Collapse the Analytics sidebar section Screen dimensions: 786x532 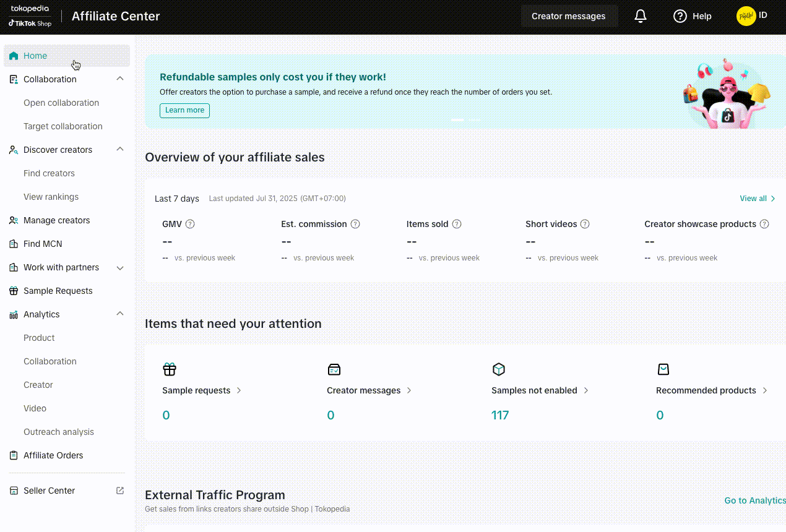(120, 314)
